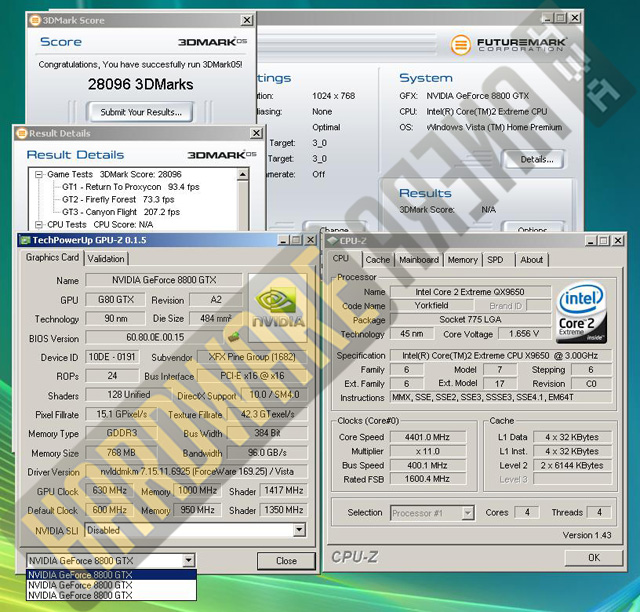Switch to the Validation tab in GPU-Z
The width and height of the screenshot is (640, 612).
tap(106, 259)
